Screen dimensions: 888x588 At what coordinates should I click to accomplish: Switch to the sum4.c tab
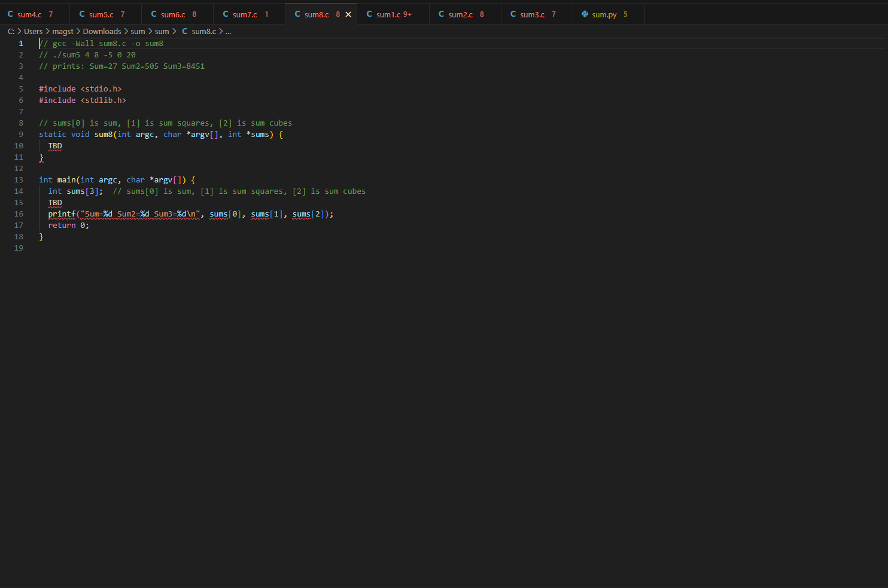(34, 14)
